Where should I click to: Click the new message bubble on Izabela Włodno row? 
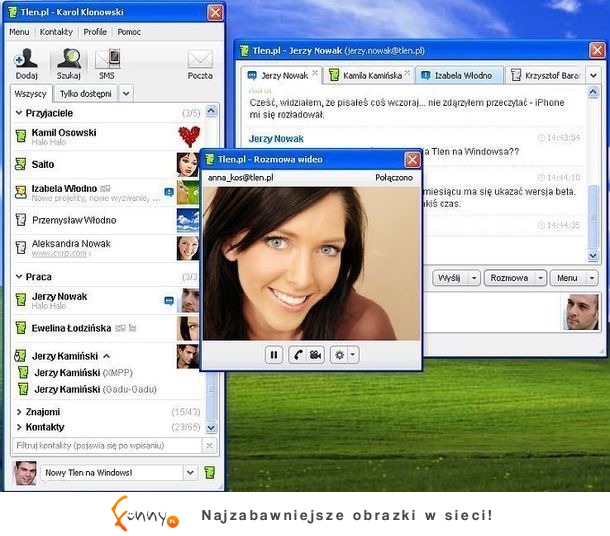169,192
